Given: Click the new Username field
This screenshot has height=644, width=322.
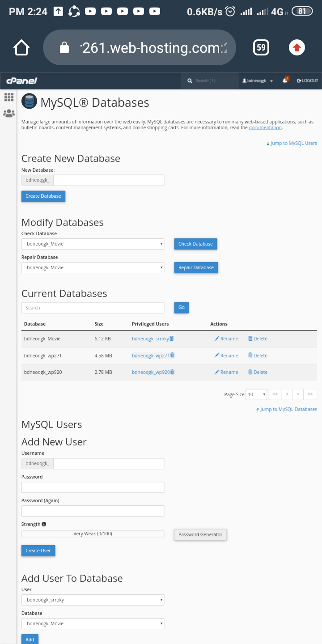Looking at the screenshot, I should pos(109,464).
